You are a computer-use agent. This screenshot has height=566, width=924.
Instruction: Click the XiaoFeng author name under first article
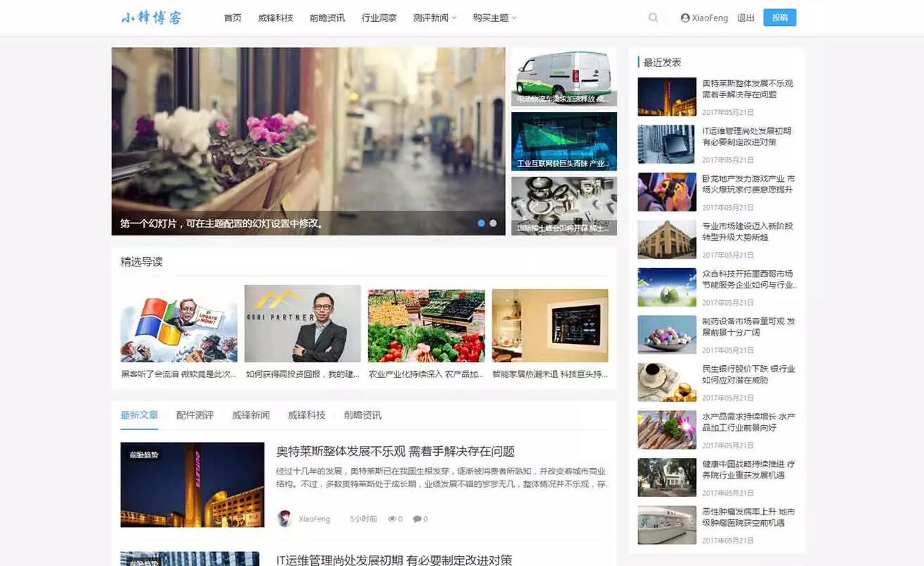click(x=315, y=519)
